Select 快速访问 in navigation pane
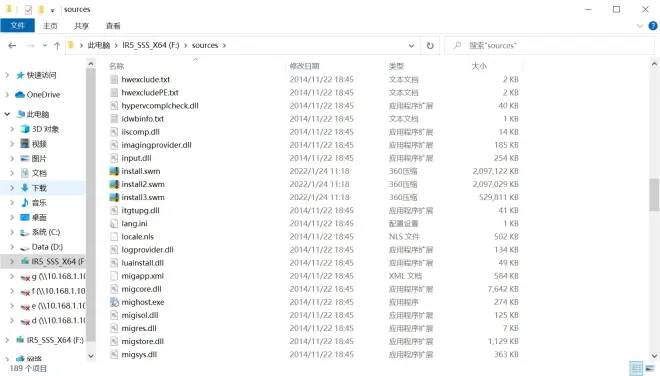660x376 pixels. [41, 75]
